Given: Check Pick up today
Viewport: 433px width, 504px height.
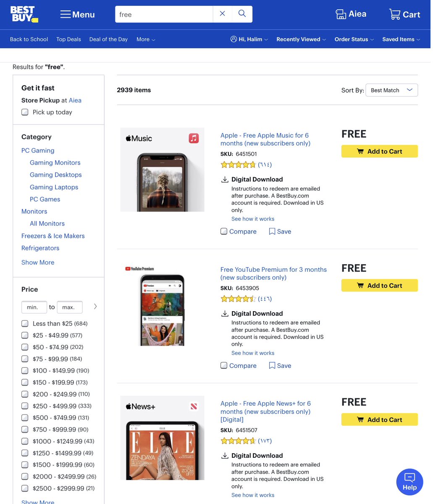Looking at the screenshot, I should click(25, 112).
